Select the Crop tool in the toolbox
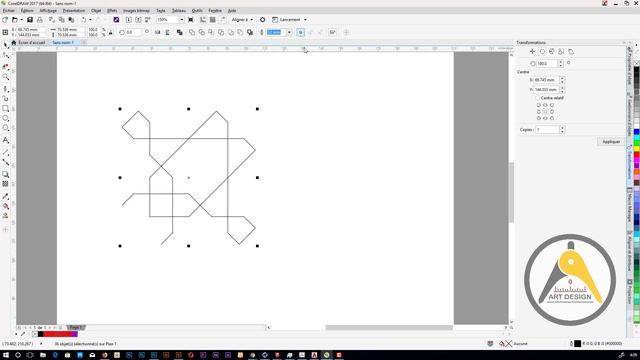 pos(6,67)
